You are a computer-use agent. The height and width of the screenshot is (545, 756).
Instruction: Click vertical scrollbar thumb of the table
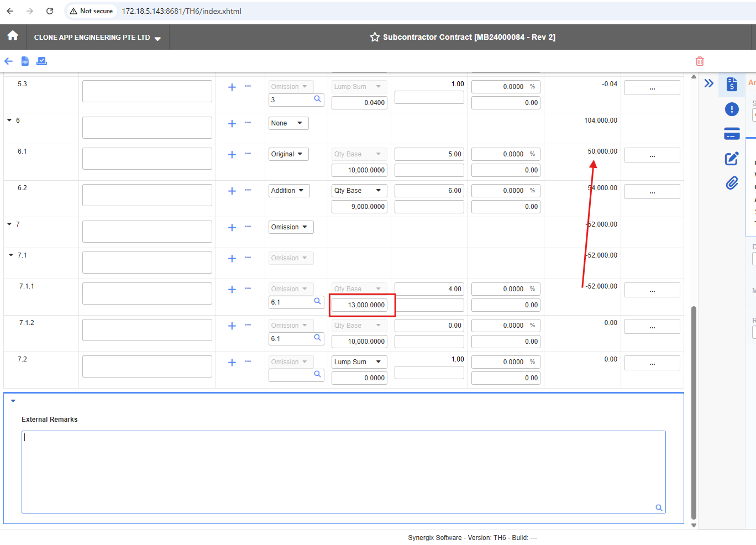pos(694,412)
